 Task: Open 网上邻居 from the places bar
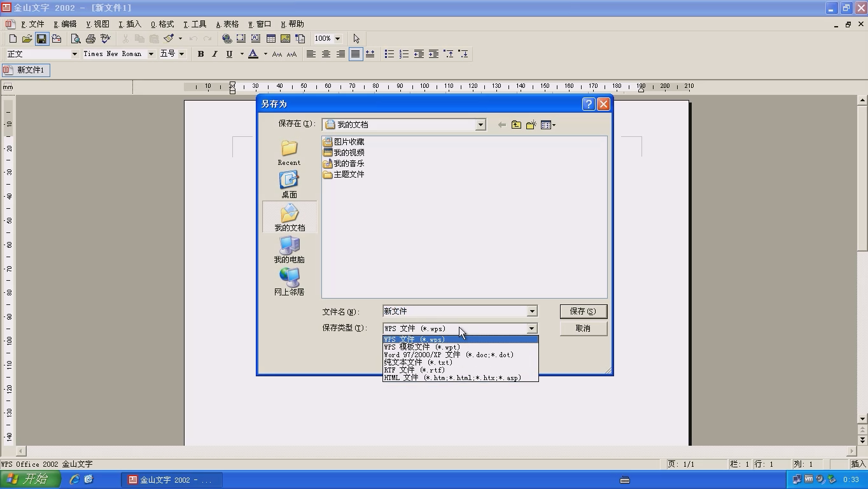point(289,282)
